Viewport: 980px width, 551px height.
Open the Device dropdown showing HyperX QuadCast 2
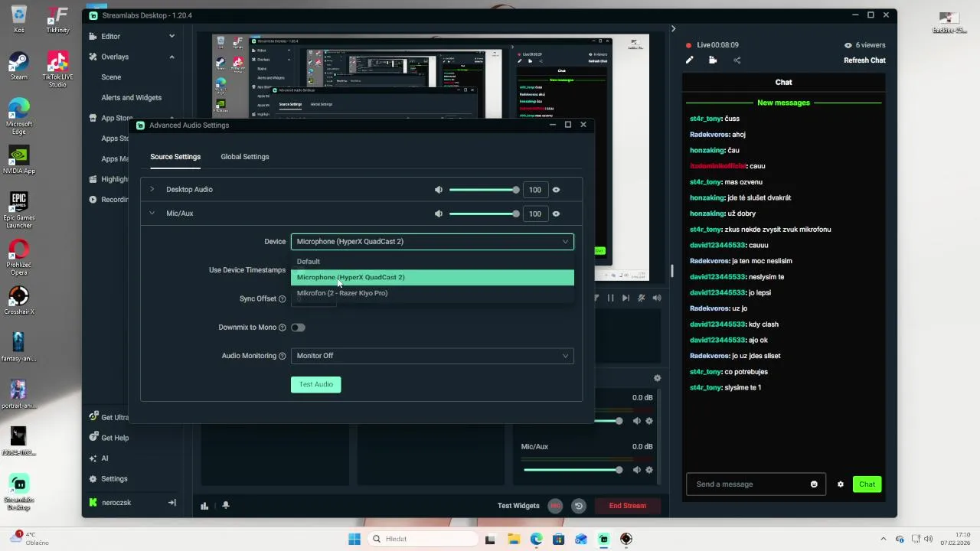432,242
